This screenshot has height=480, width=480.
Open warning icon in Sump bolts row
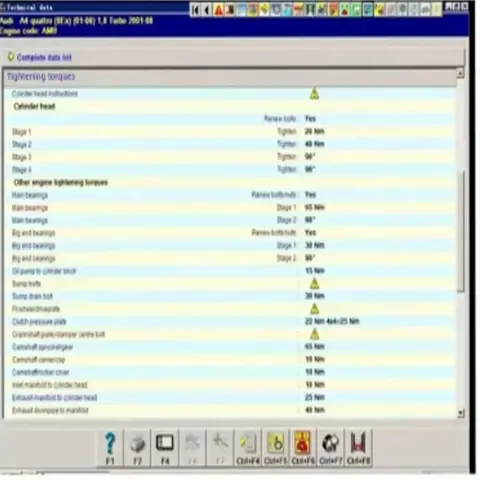(314, 284)
